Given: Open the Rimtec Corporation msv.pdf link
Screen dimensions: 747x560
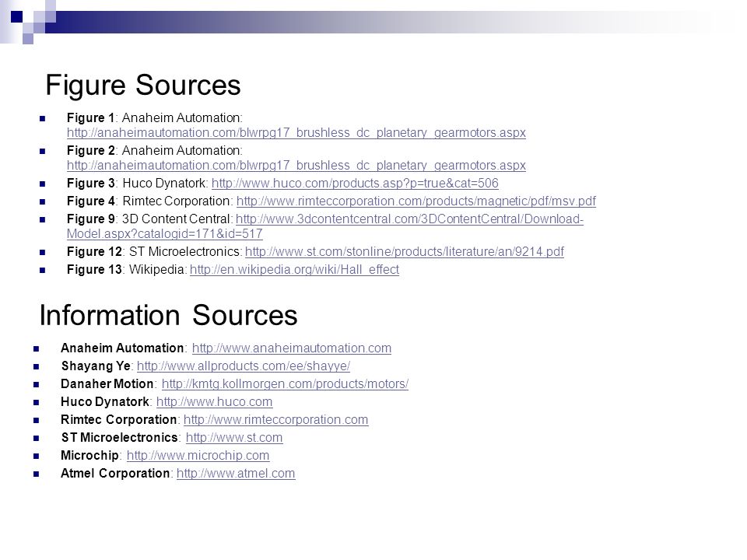Looking at the screenshot, I should pyautogui.click(x=416, y=201).
